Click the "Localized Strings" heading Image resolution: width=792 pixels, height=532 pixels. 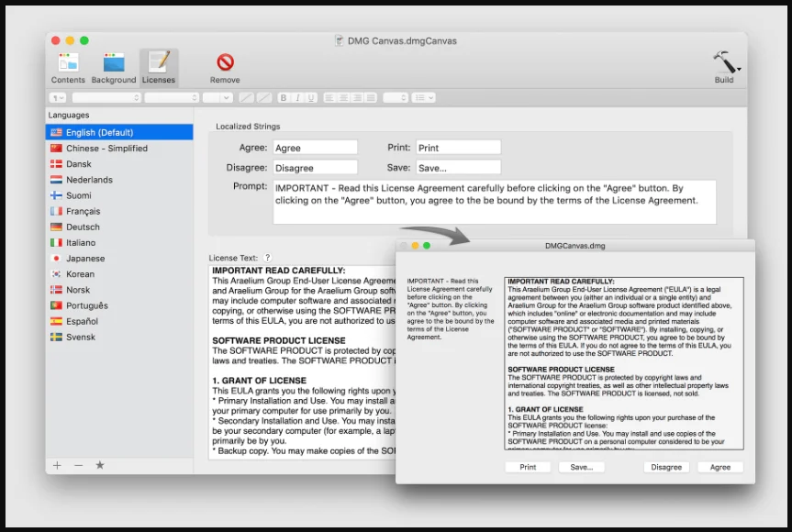pos(248,127)
